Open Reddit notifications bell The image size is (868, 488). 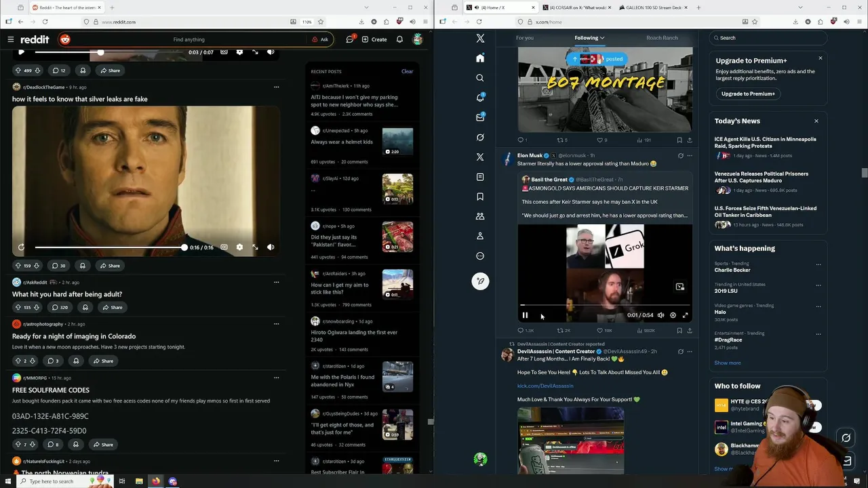[x=399, y=39]
